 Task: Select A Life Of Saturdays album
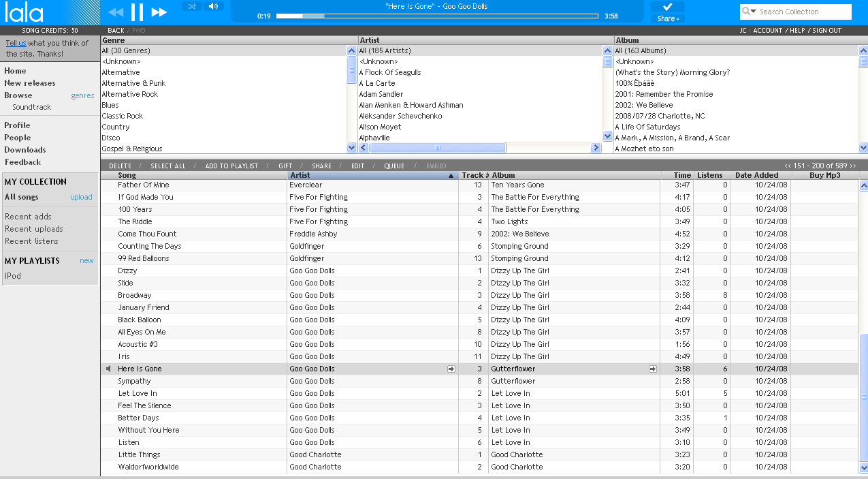click(647, 127)
